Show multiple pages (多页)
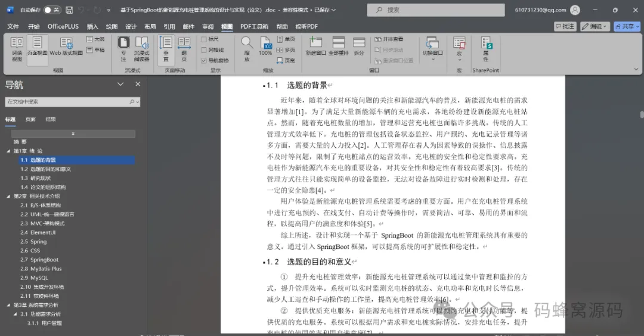This screenshot has width=644, height=336. pos(286,49)
